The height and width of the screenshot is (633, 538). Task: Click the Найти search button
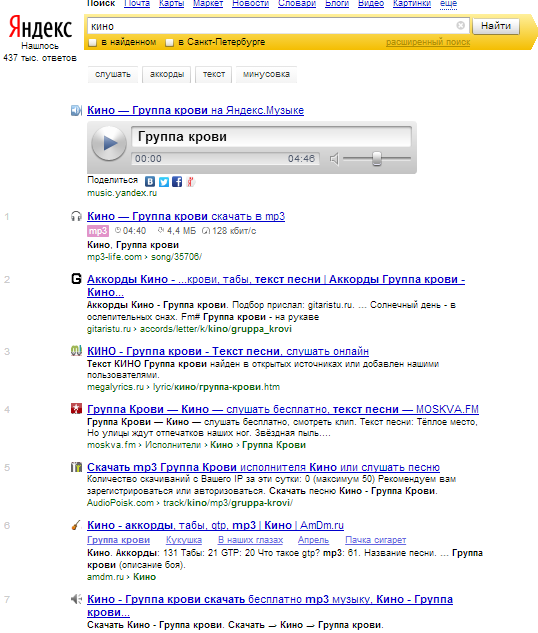[496, 26]
